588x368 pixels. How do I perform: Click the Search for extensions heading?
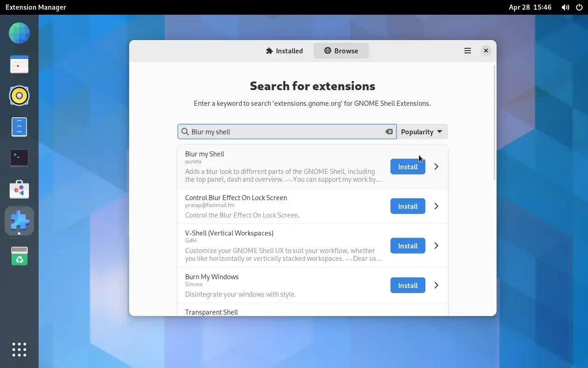(312, 86)
